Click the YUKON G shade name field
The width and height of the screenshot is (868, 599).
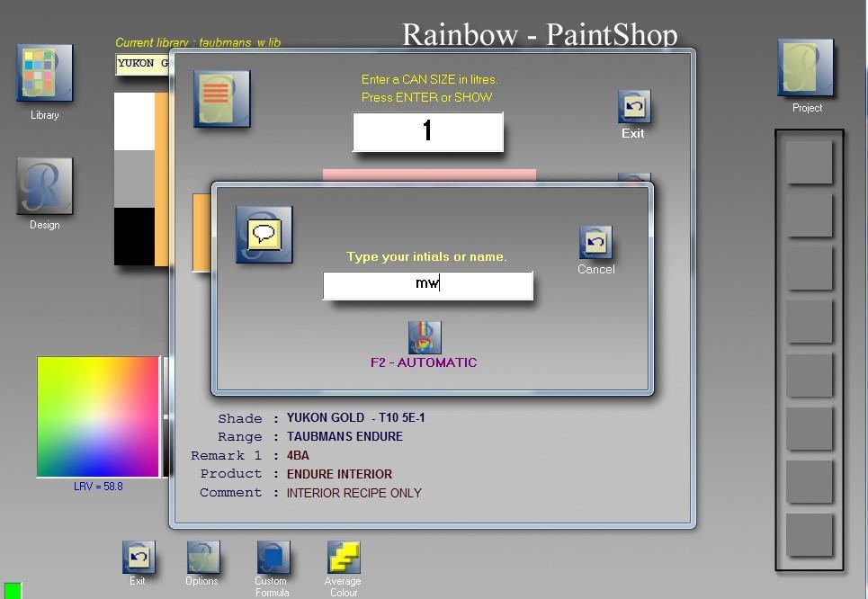pyautogui.click(x=142, y=64)
